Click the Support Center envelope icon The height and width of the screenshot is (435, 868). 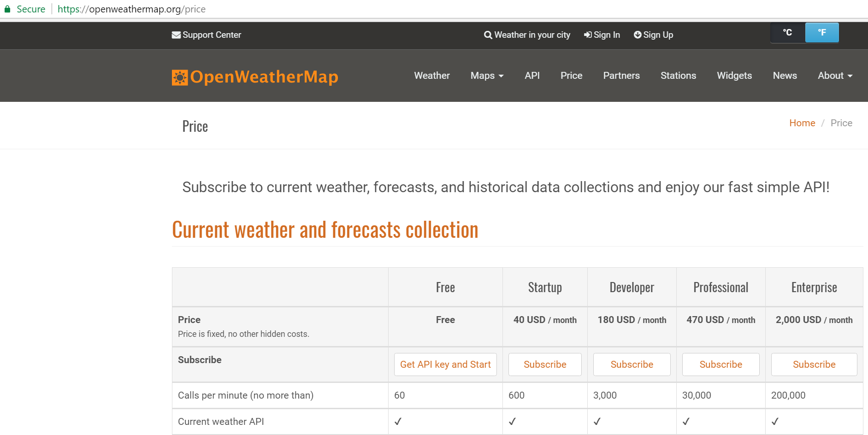[x=176, y=35]
